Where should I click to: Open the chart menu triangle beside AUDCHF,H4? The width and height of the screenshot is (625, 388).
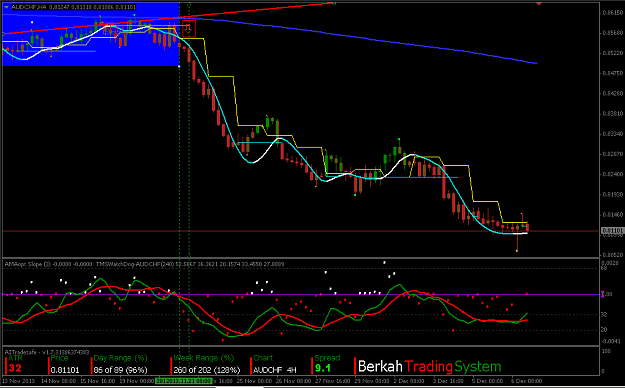(6, 7)
